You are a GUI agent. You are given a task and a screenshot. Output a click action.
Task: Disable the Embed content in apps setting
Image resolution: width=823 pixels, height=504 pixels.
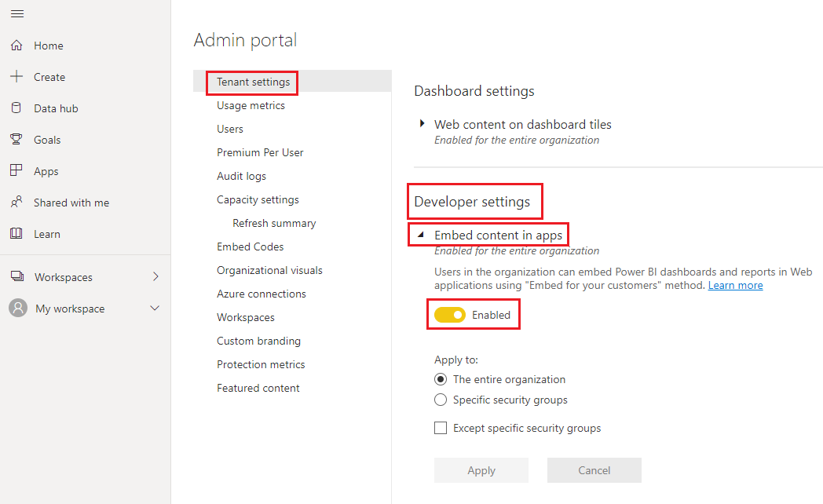449,314
